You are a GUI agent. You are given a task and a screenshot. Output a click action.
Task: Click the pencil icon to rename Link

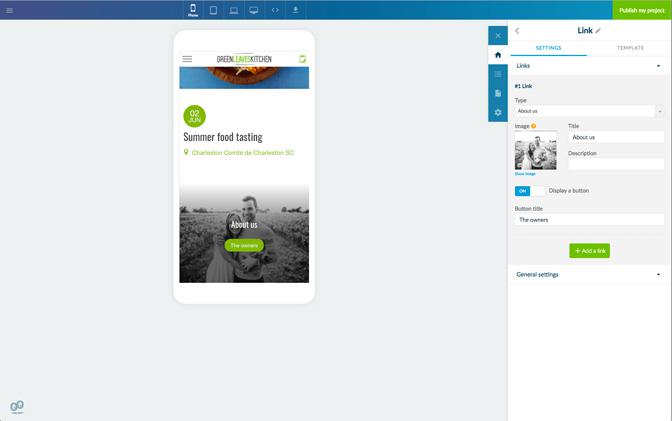click(599, 31)
